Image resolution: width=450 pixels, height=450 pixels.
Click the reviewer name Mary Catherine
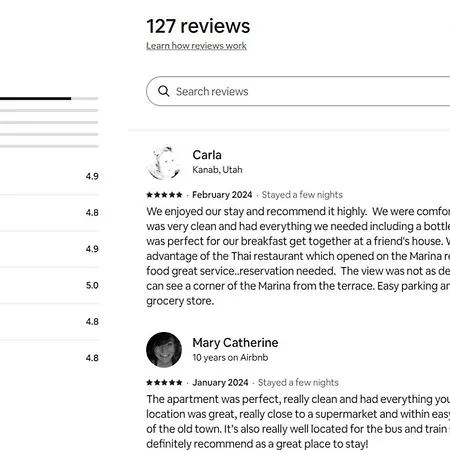235,343
